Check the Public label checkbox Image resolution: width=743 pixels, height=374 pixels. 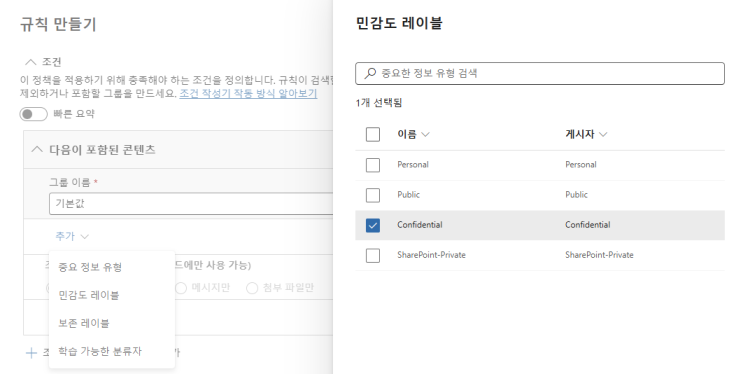click(373, 195)
